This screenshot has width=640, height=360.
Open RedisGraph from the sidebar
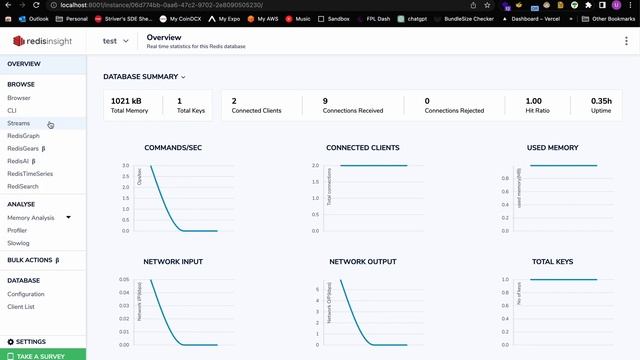click(x=23, y=136)
